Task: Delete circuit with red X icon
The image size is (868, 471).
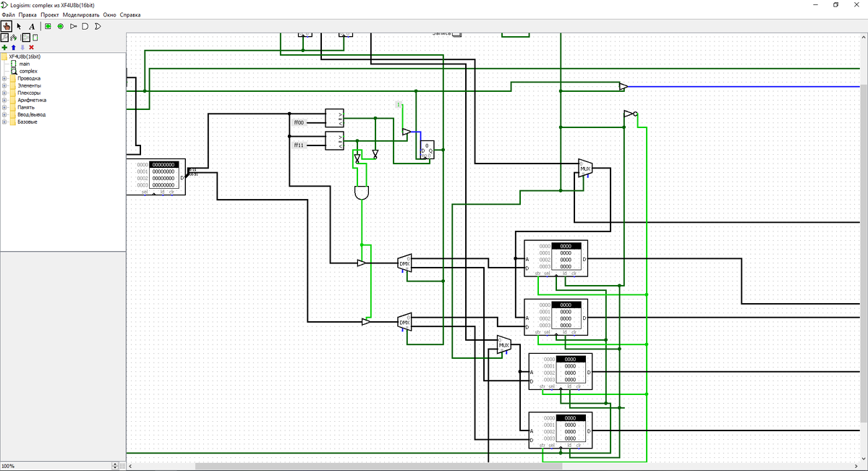Action: coord(31,47)
